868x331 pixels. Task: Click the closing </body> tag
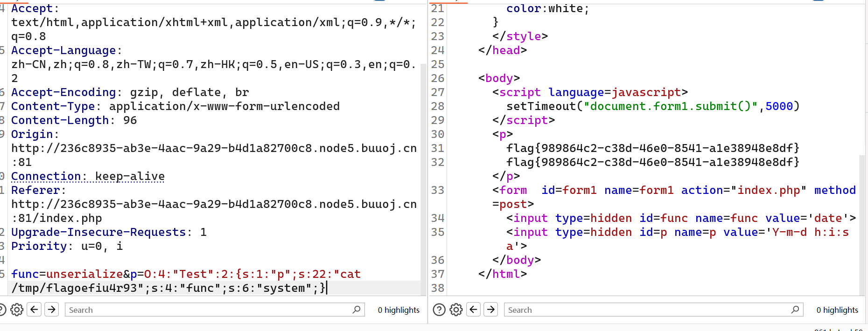517,260
